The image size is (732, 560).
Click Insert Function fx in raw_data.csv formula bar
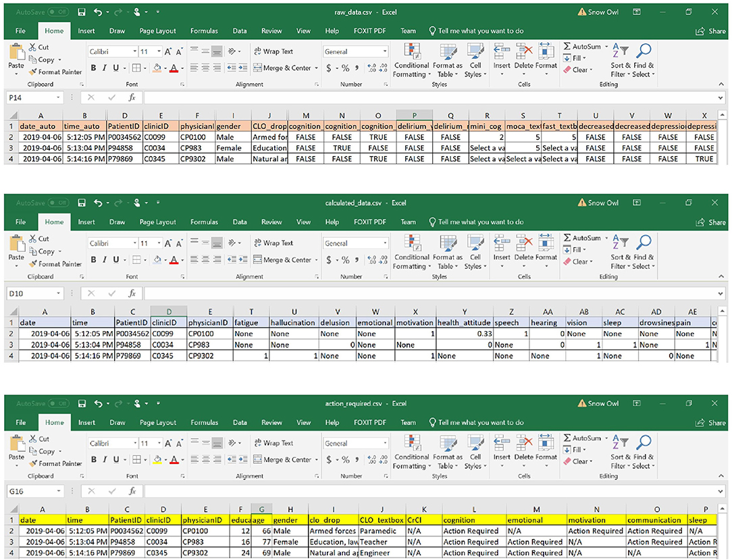(132, 97)
